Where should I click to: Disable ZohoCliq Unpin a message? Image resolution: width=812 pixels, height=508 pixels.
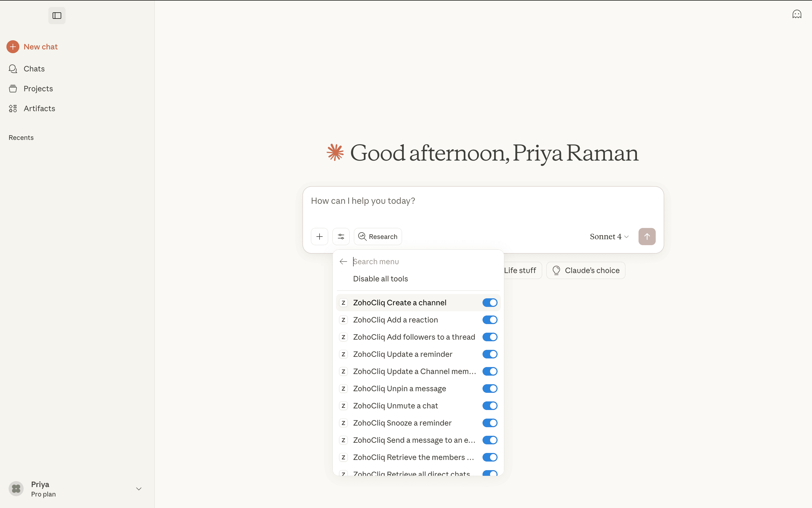click(x=490, y=389)
